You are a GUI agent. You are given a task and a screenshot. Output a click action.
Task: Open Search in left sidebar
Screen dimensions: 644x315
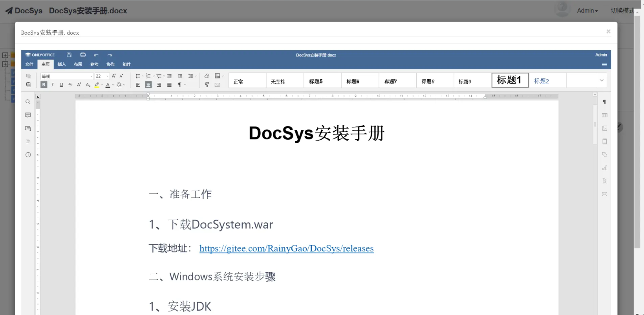pyautogui.click(x=28, y=102)
